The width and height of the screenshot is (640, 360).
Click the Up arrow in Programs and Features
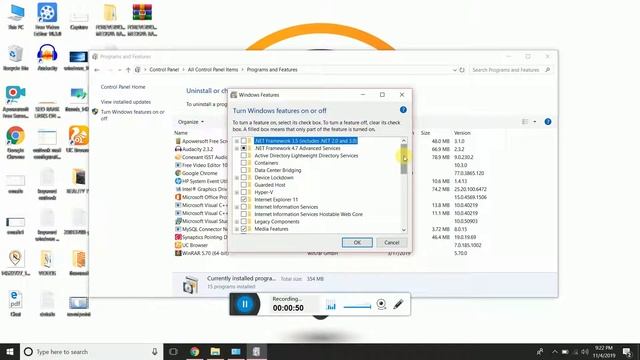pos(128,70)
